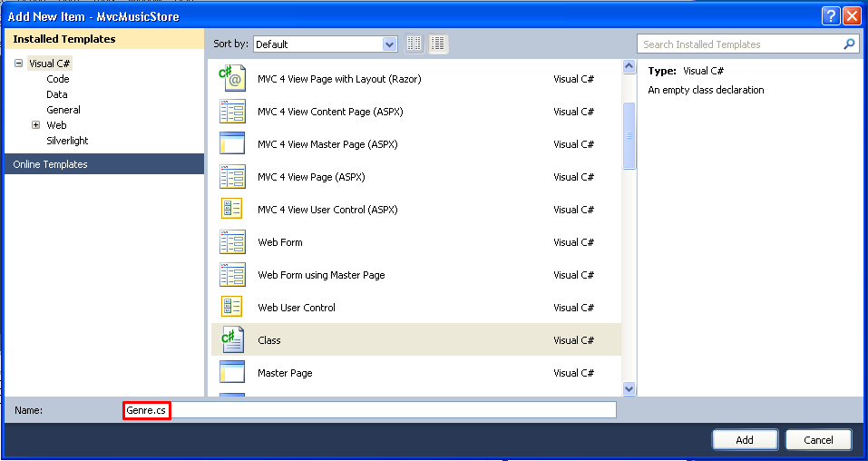Select "MVC 4 View Content Page (ASPX)" text
Viewport: 868px width, 461px height.
pyautogui.click(x=330, y=112)
